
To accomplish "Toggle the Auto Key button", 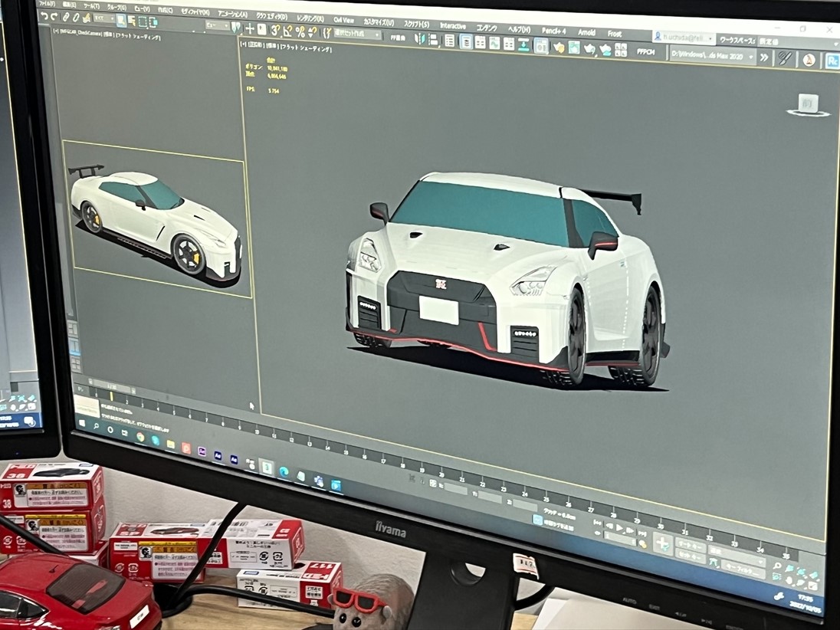I will [691, 545].
